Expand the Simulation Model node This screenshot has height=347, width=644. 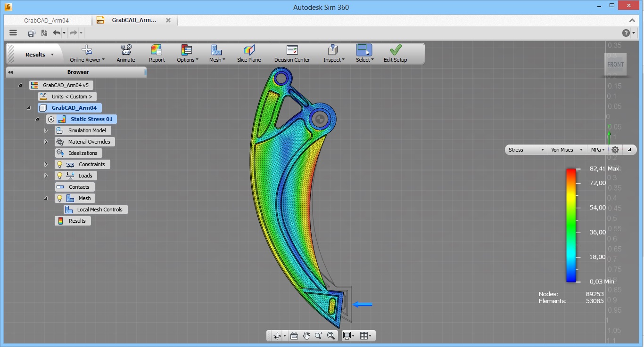click(46, 130)
